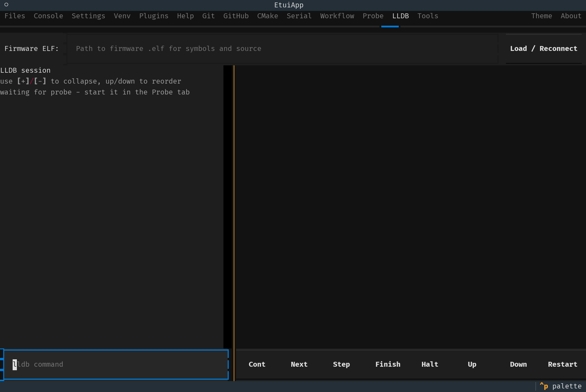Focus the Firmware ELF path field

(x=282, y=48)
